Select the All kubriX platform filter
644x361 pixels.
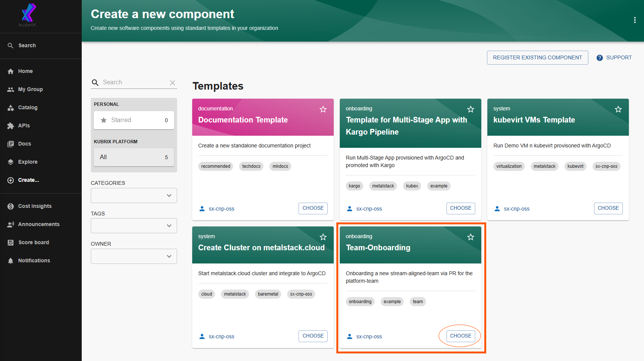(x=134, y=157)
